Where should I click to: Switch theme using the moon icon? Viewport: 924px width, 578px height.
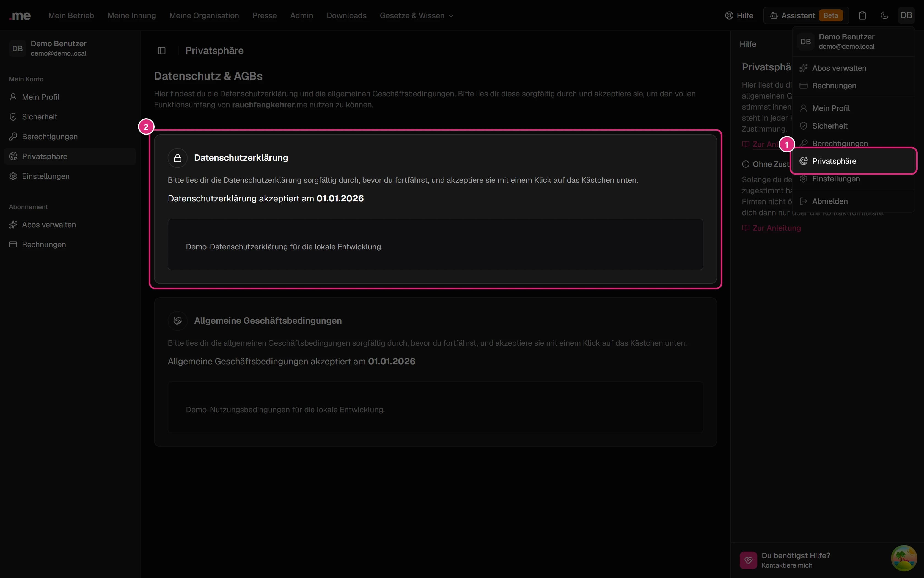click(x=884, y=16)
